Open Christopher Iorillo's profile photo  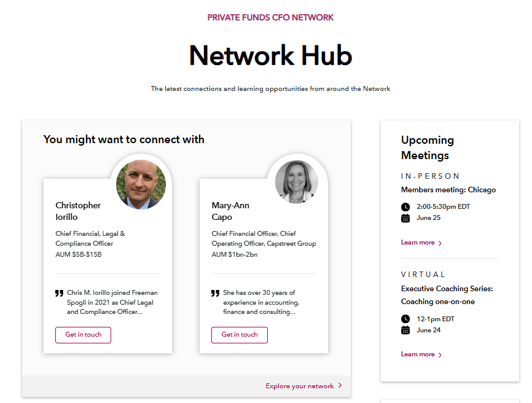141,184
